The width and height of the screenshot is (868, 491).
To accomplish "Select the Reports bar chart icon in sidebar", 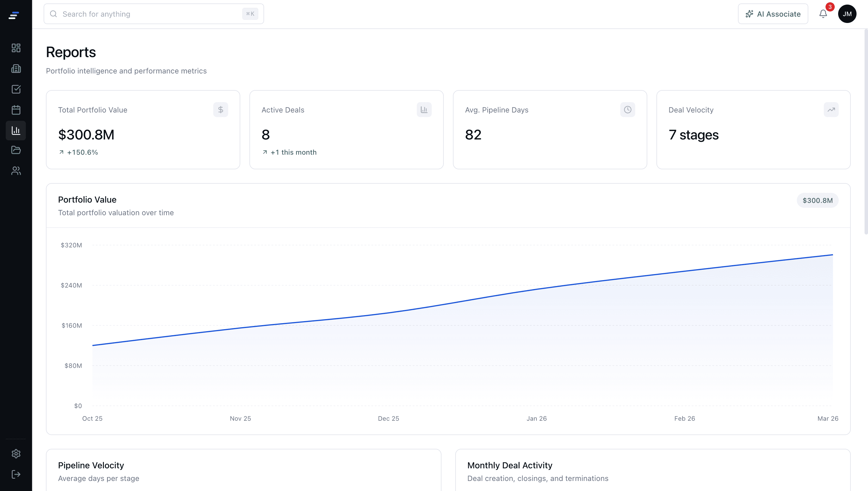I will click(x=16, y=131).
